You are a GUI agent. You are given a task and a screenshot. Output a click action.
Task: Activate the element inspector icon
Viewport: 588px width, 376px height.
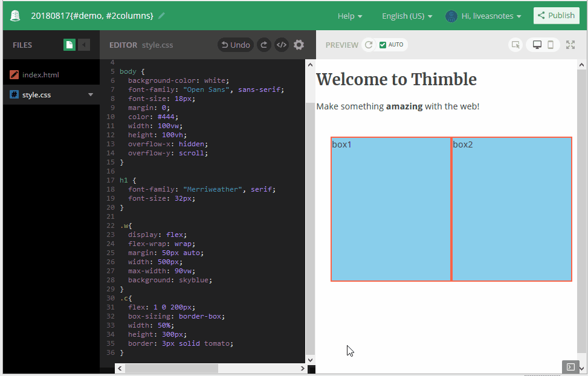[515, 45]
